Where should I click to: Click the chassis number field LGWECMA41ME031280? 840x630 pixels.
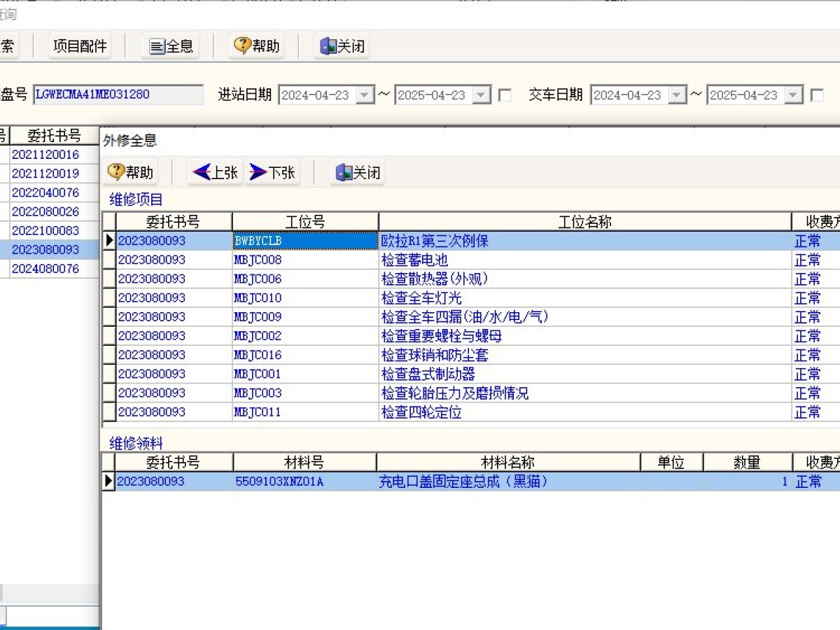pyautogui.click(x=118, y=94)
